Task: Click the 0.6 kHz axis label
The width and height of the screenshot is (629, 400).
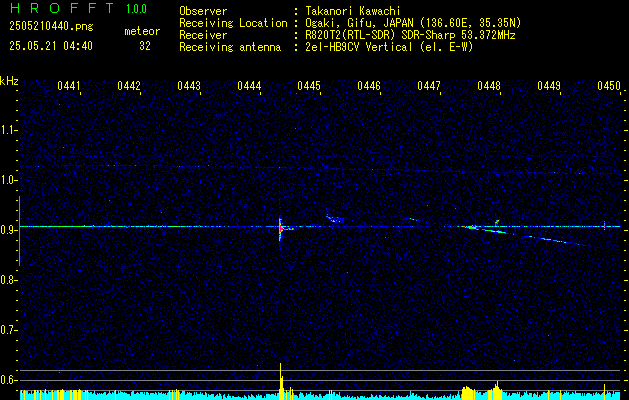Action: coord(8,380)
